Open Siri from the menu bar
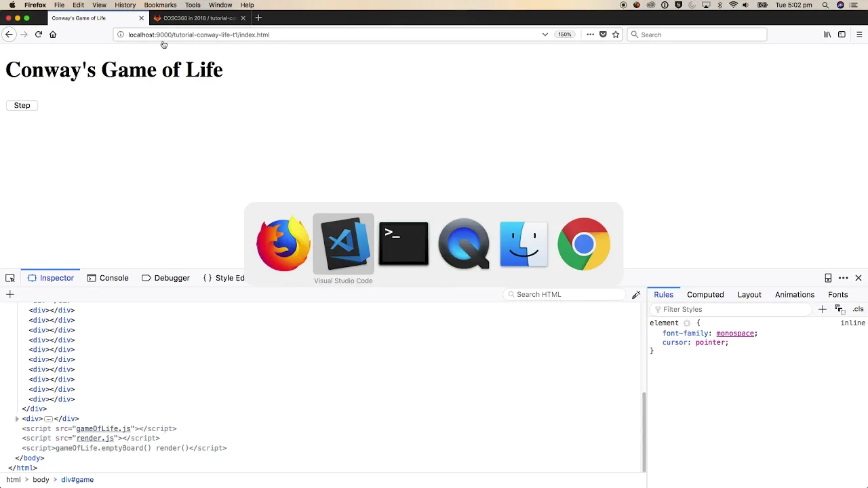This screenshot has width=868, height=488. [x=841, y=5]
